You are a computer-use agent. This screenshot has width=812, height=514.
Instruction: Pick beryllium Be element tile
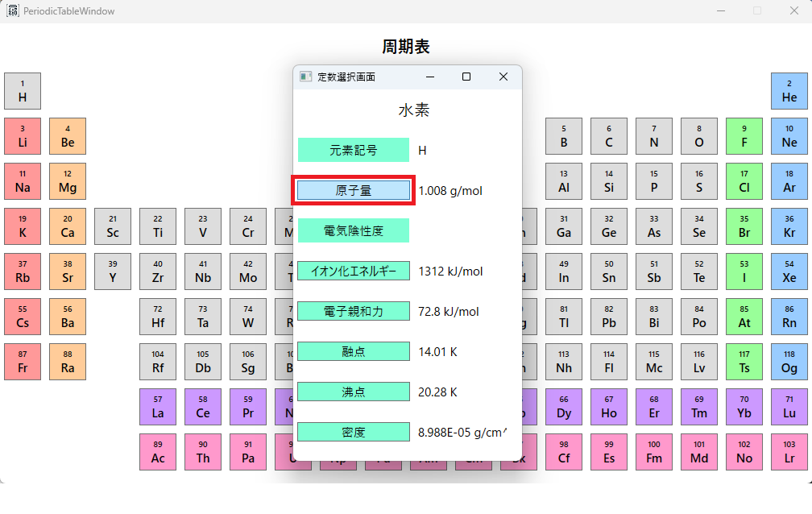[68, 136]
